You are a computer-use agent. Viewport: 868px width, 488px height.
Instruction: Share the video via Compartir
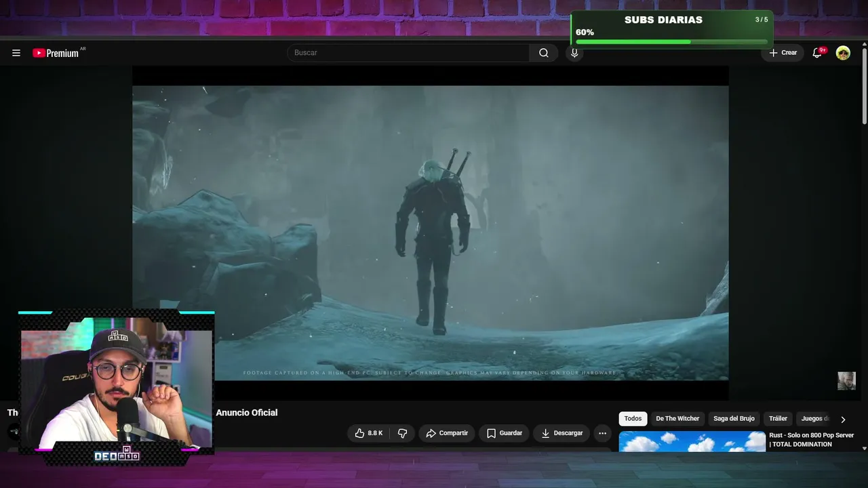point(447,433)
